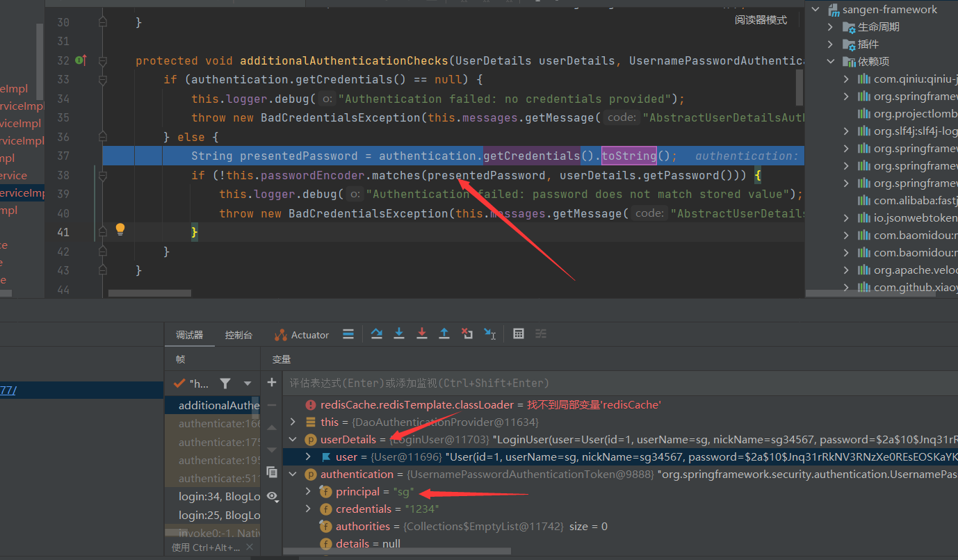The image size is (958, 560).
Task: Click the move watch down arrow
Action: [x=272, y=450]
